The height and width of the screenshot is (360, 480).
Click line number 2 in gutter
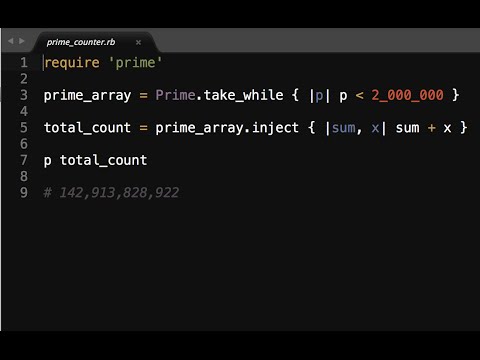click(24, 79)
